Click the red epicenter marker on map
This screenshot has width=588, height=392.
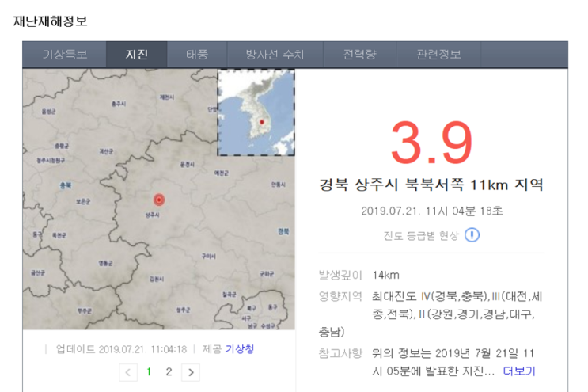(x=159, y=200)
